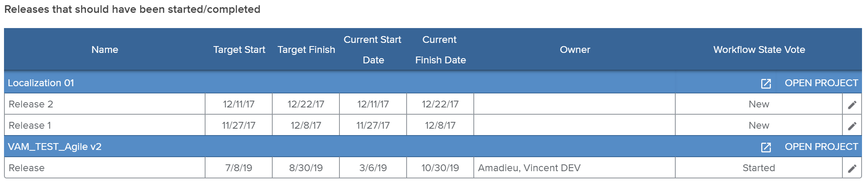Click Current Start Date header
The height and width of the screenshot is (184, 868).
coord(373,50)
